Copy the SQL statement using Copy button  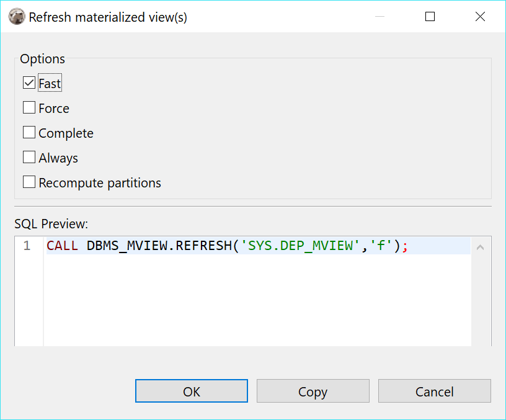pos(313,391)
